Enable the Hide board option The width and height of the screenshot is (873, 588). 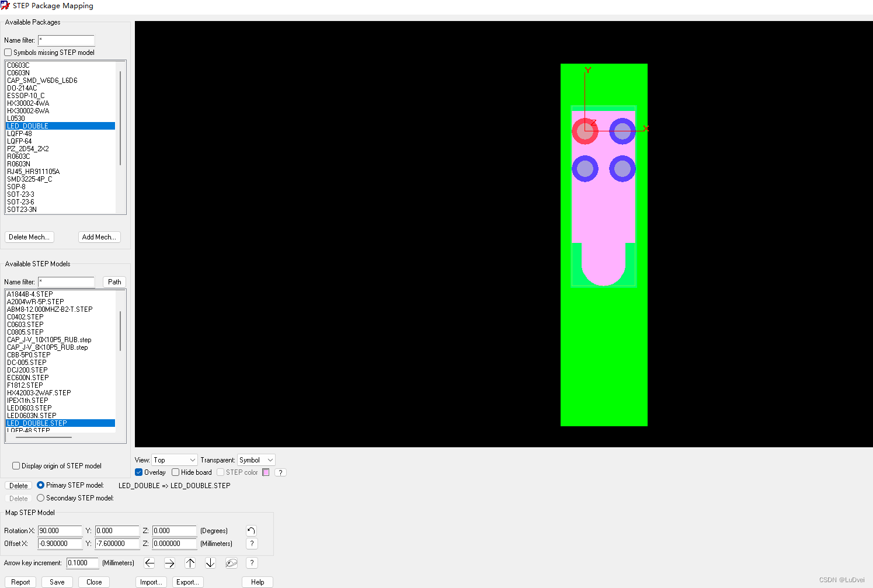pyautogui.click(x=175, y=472)
